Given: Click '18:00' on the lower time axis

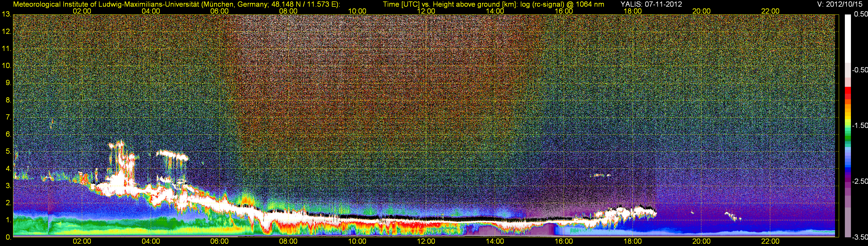Looking at the screenshot, I should click(x=632, y=242).
